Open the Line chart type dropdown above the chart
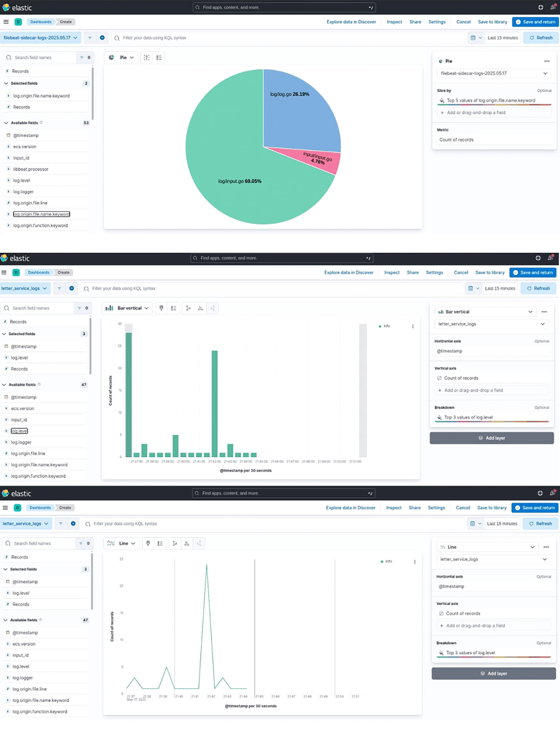Screen dimensions: 560x740 (x=121, y=543)
